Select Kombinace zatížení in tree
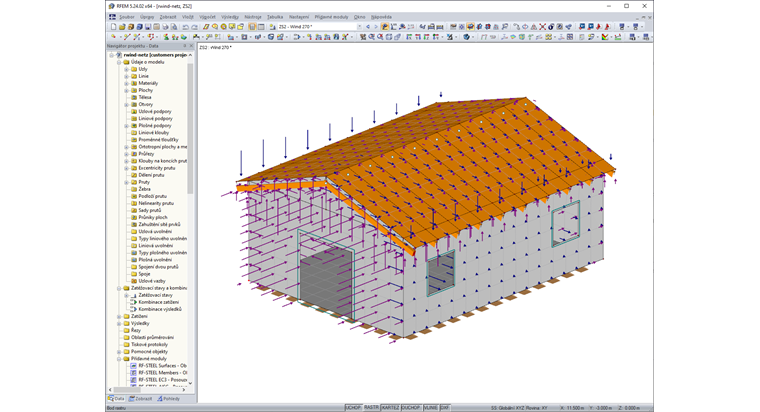This screenshot has height=412, width=760. pyautogui.click(x=158, y=302)
